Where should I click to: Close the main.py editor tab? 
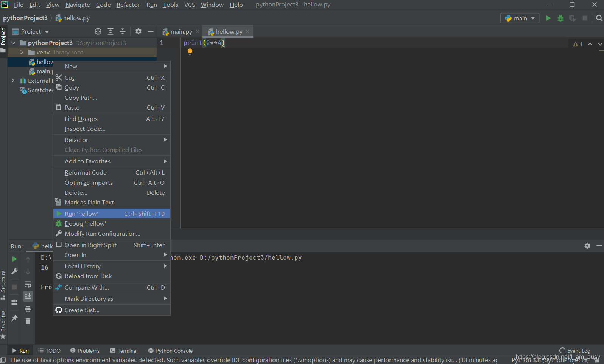(198, 31)
